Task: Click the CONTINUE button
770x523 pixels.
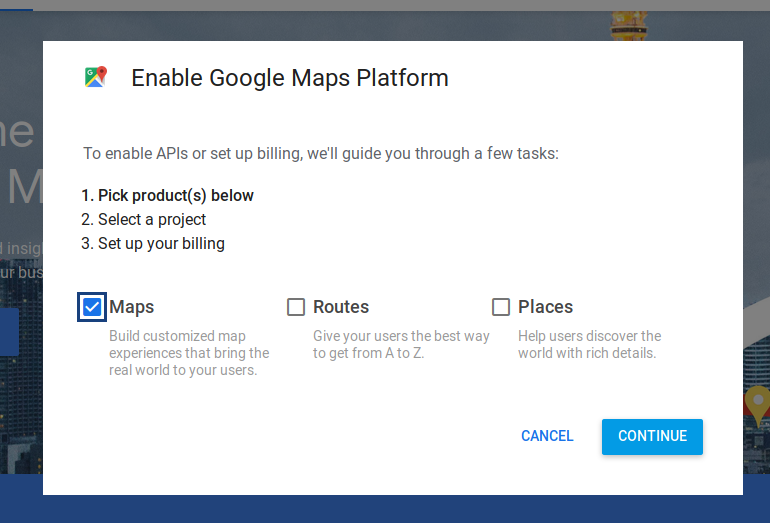Action: [x=652, y=436]
